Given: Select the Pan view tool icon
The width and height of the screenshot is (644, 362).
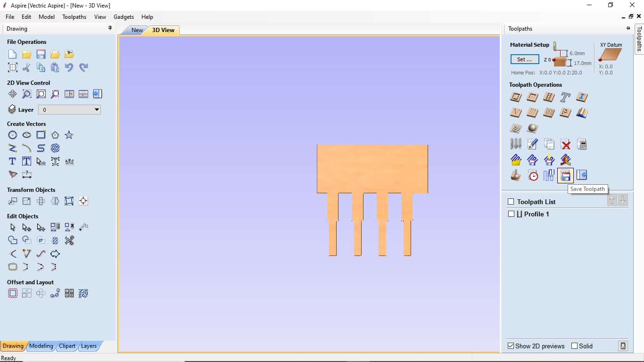Looking at the screenshot, I should [x=13, y=94].
